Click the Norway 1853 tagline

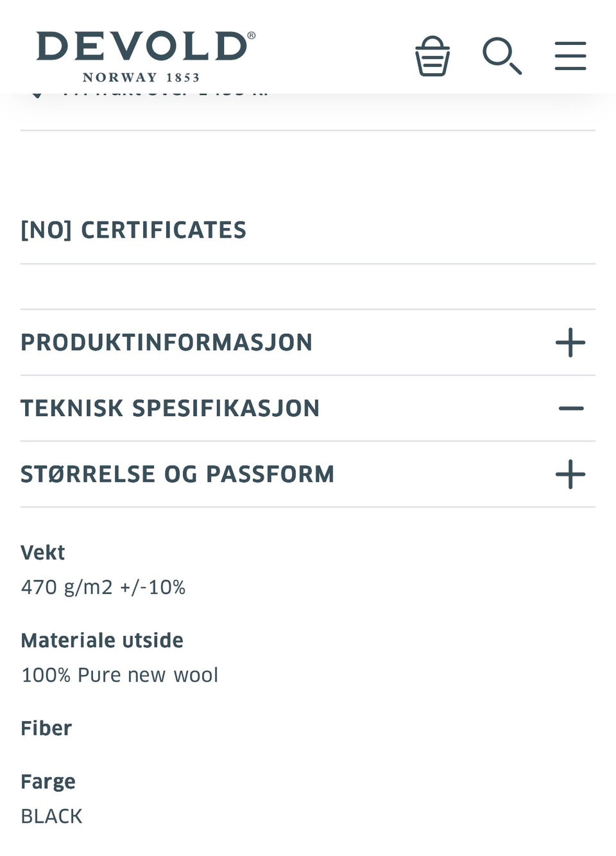141,78
